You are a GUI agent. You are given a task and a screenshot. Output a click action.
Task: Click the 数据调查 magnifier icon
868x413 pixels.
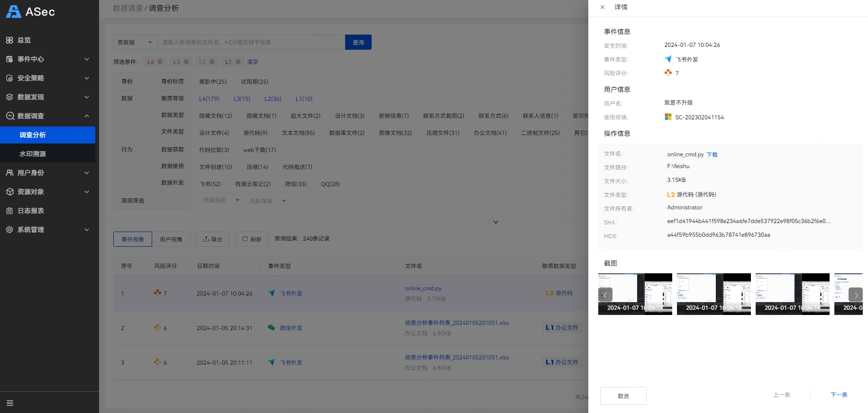click(9, 116)
